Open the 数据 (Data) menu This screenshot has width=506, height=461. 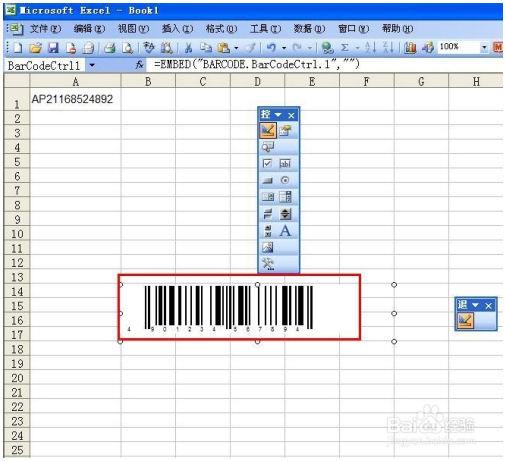309,29
